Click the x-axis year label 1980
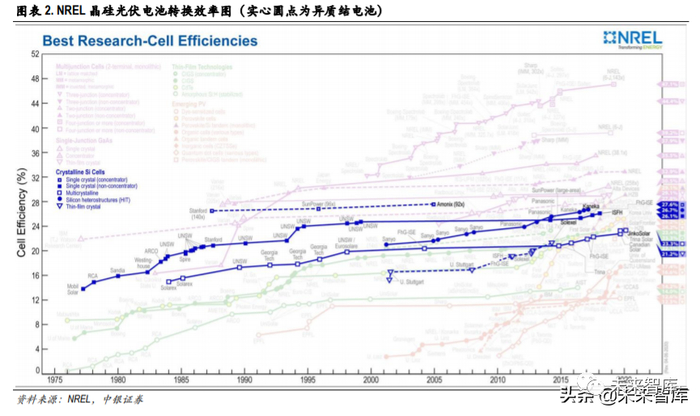This screenshot has height=416, width=700. pyautogui.click(x=118, y=380)
